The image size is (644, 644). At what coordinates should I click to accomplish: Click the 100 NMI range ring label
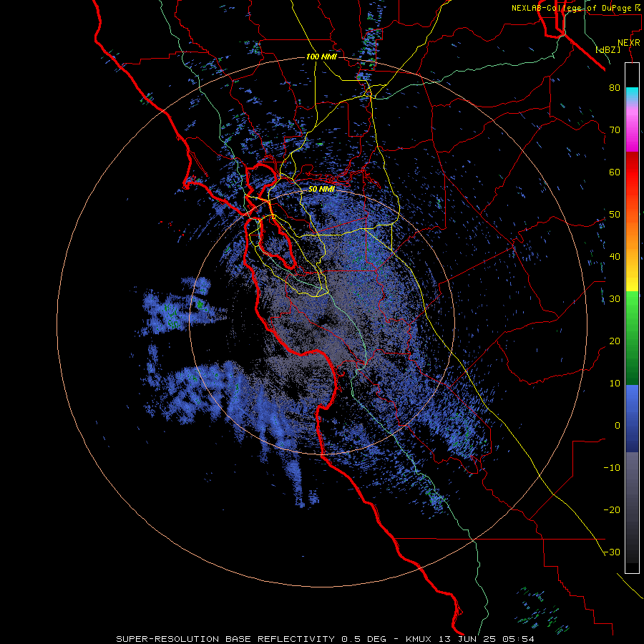coord(321,57)
